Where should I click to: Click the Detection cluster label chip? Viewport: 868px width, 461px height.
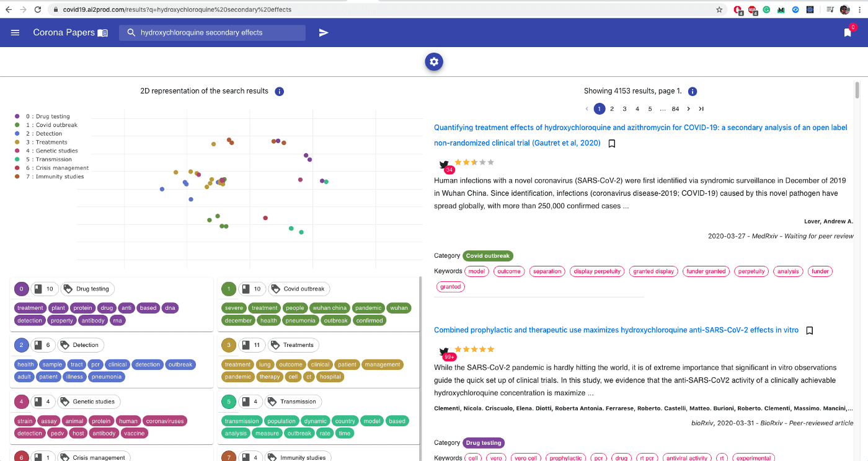[x=81, y=345]
